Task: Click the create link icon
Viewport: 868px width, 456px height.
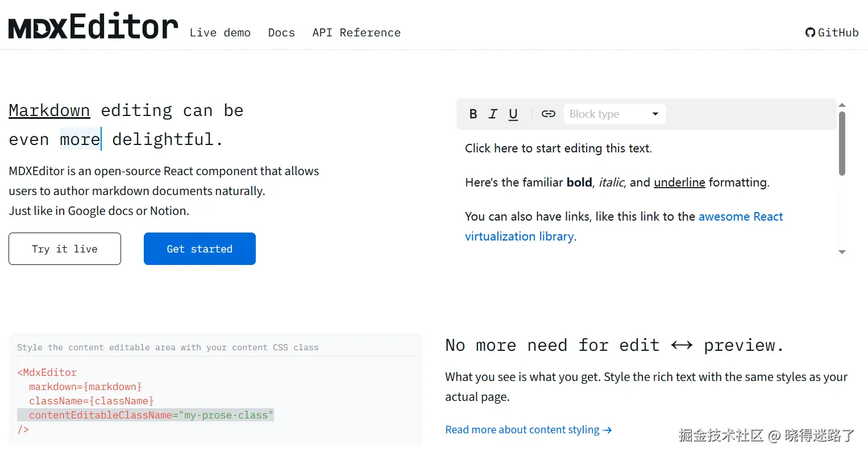Action: (548, 114)
